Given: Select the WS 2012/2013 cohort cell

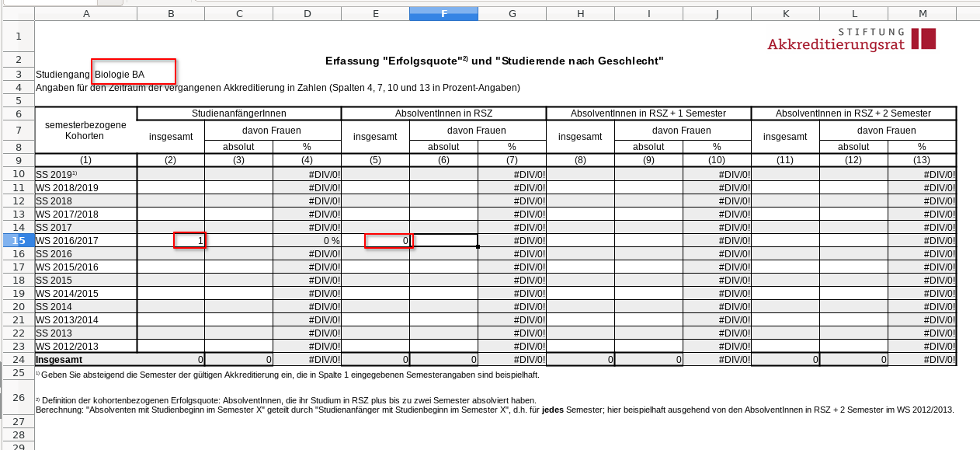Looking at the screenshot, I should tap(85, 347).
